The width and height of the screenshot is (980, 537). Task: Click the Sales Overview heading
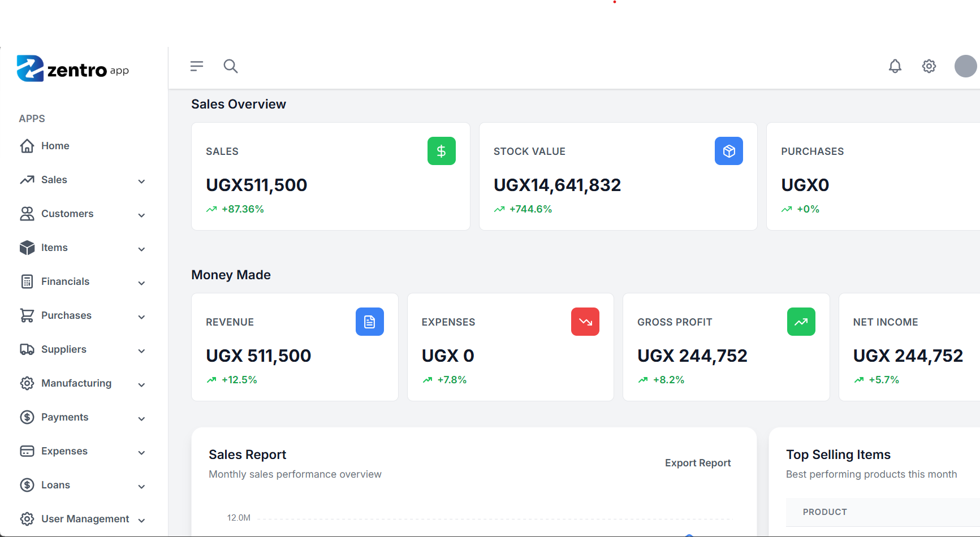(239, 104)
